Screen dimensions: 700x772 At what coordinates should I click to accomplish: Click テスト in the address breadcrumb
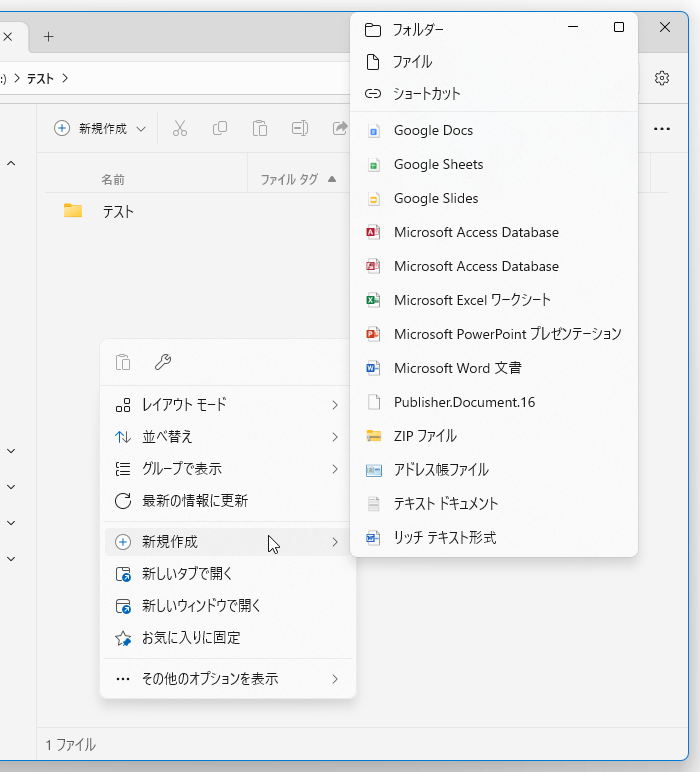click(x=40, y=79)
